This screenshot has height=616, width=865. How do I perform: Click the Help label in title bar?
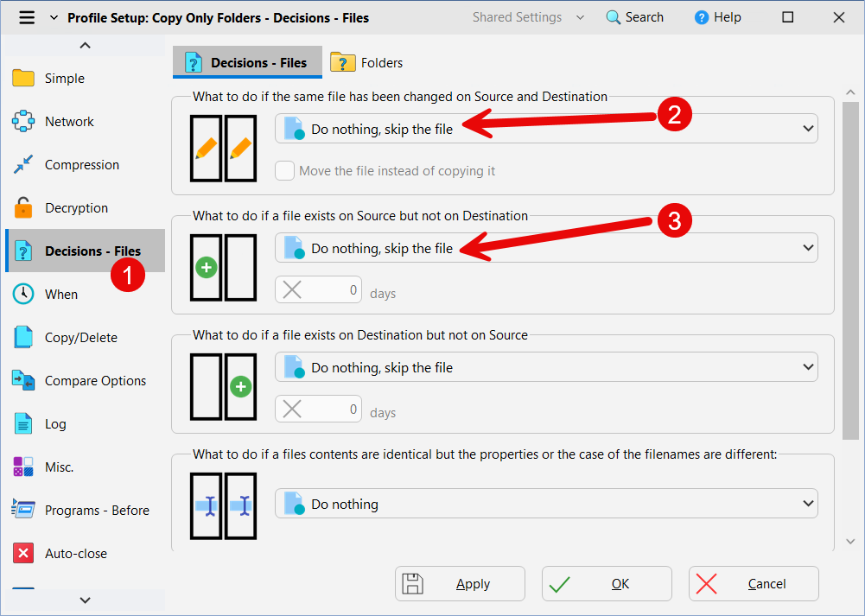click(728, 17)
